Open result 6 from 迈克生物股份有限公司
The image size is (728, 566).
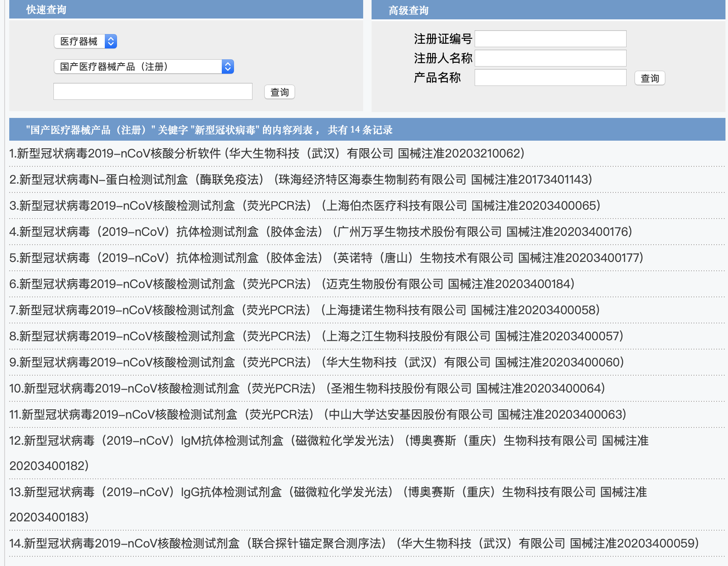coord(292,284)
